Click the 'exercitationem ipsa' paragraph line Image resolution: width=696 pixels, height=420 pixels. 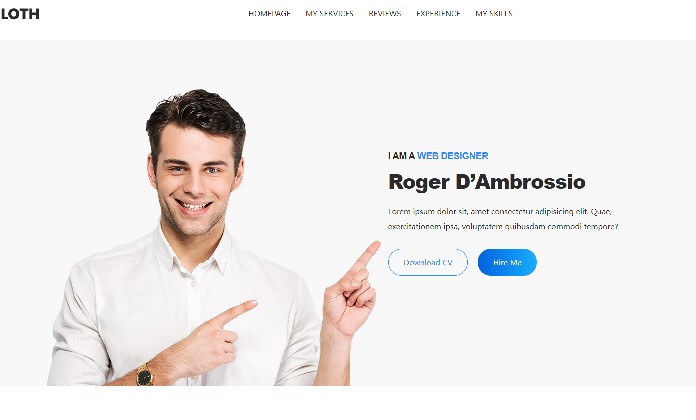[502, 226]
